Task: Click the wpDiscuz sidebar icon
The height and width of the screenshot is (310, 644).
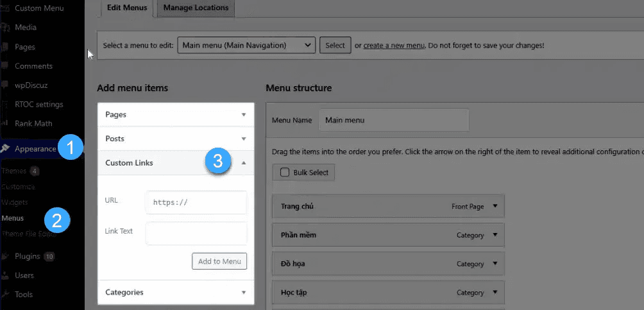Action: [x=5, y=85]
